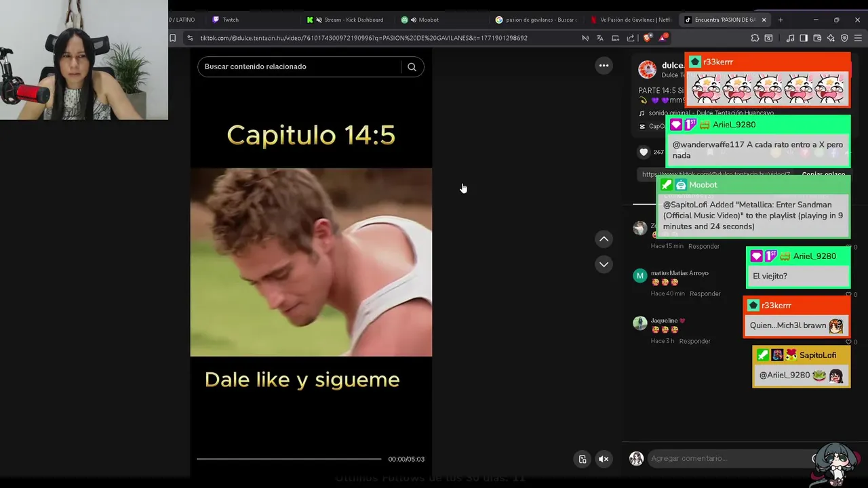Image resolution: width=868 pixels, height=488 pixels.
Task: Open the browser extensions puzzle icon
Action: [755, 38]
